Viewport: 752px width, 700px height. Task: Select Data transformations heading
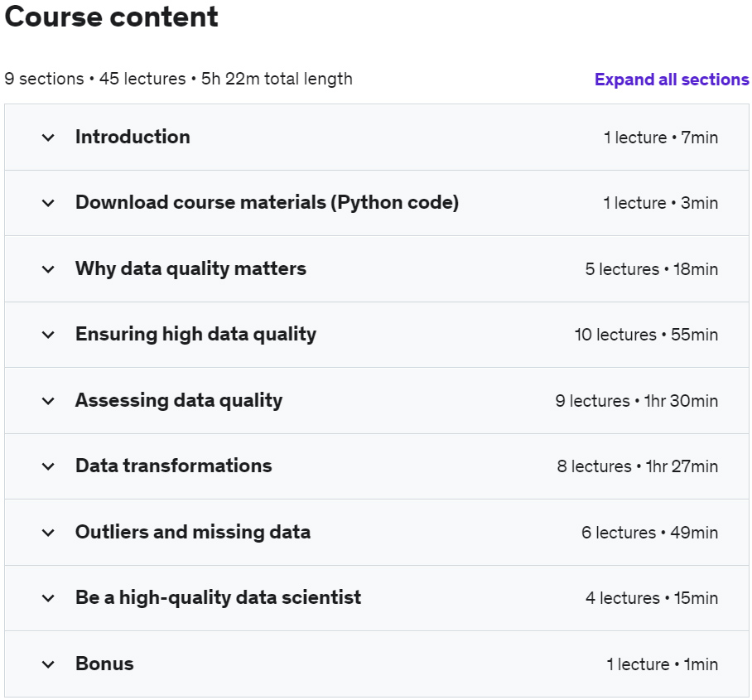pos(174,466)
